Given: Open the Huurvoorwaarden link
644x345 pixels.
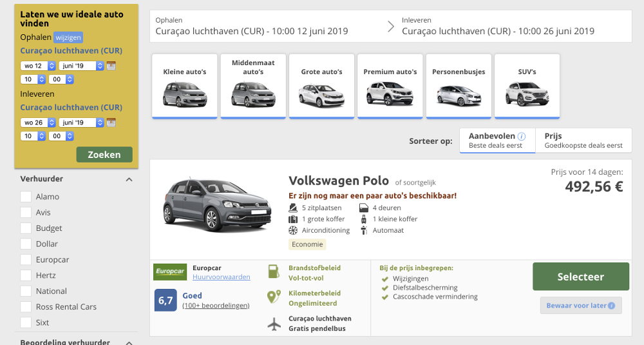Looking at the screenshot, I should coord(222,277).
